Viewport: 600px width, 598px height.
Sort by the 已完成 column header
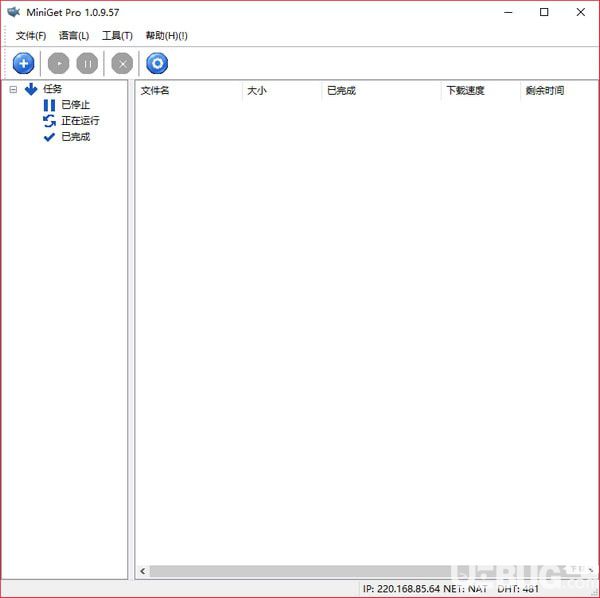tap(382, 91)
